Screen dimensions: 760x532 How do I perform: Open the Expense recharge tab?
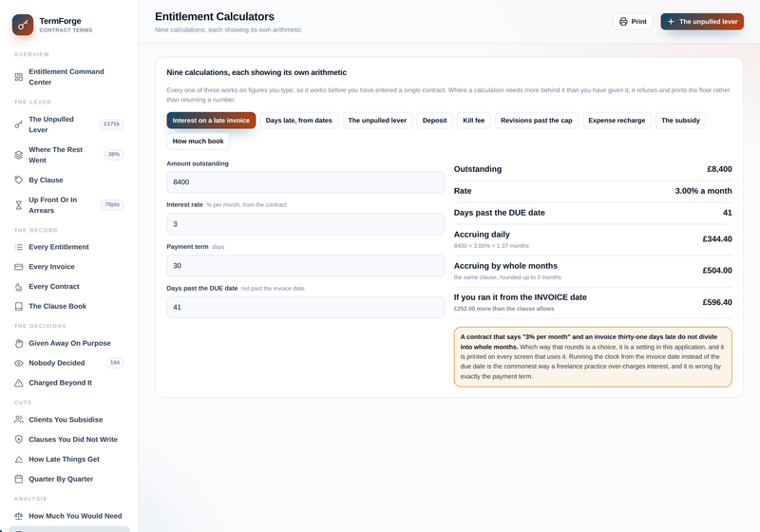pos(617,120)
